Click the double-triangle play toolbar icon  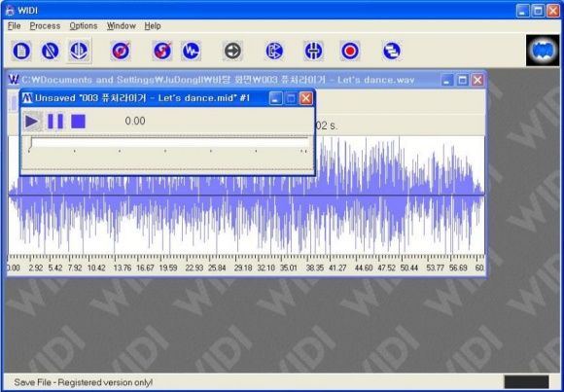click(x=274, y=51)
